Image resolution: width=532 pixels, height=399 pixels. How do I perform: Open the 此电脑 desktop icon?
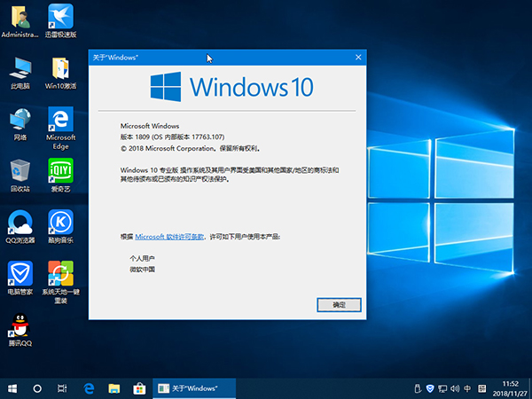click(x=20, y=68)
